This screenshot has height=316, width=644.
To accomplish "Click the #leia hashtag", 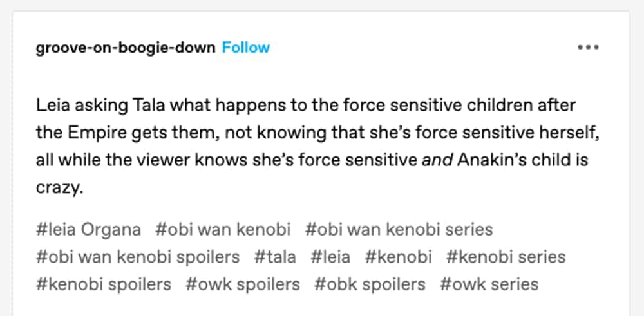I will pyautogui.click(x=330, y=257).
